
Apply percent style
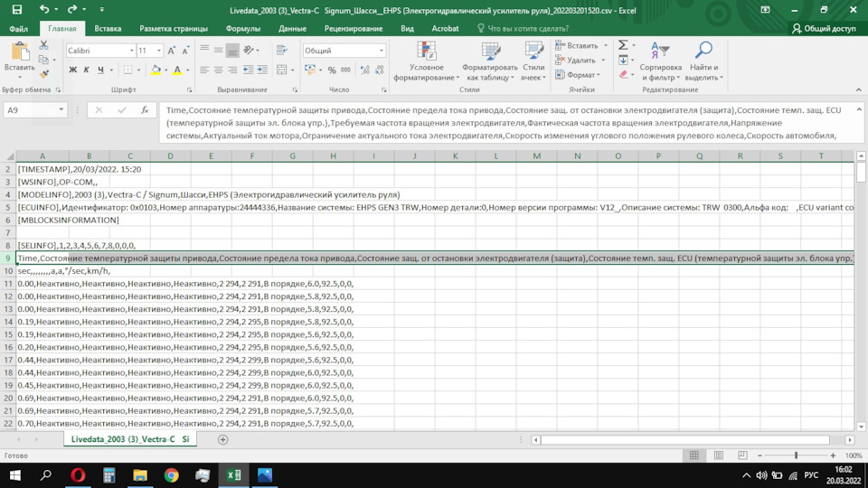pyautogui.click(x=332, y=70)
